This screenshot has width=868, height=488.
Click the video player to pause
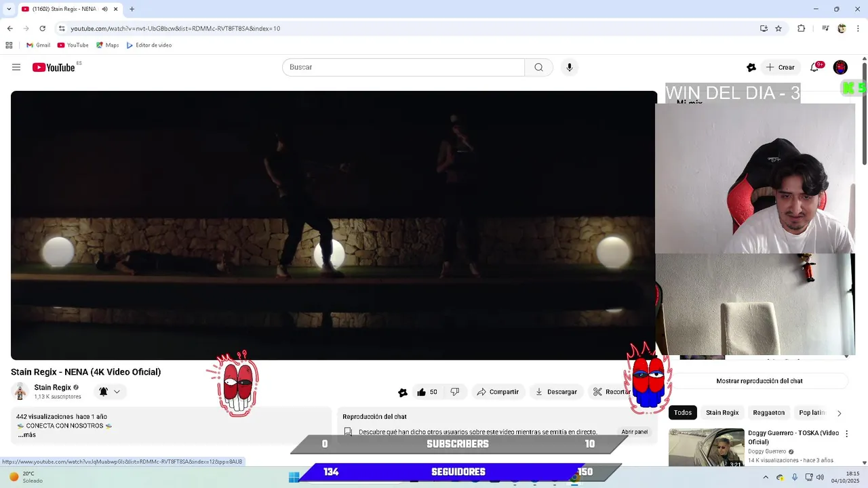pos(334,225)
